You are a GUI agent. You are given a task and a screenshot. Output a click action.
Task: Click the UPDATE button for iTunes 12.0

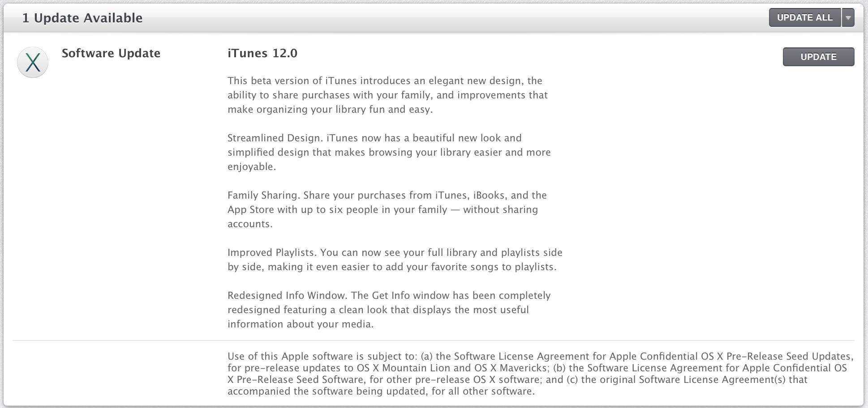[x=818, y=57]
